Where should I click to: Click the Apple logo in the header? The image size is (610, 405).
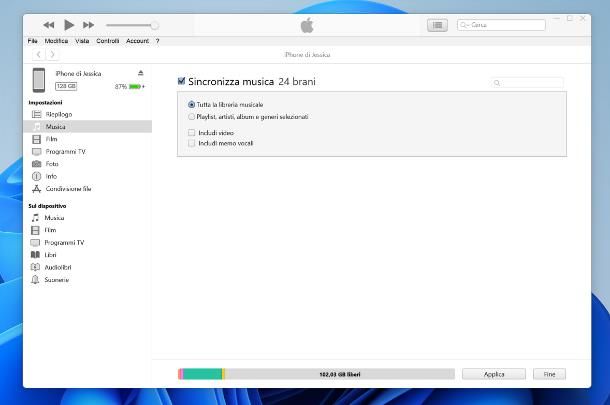[307, 25]
